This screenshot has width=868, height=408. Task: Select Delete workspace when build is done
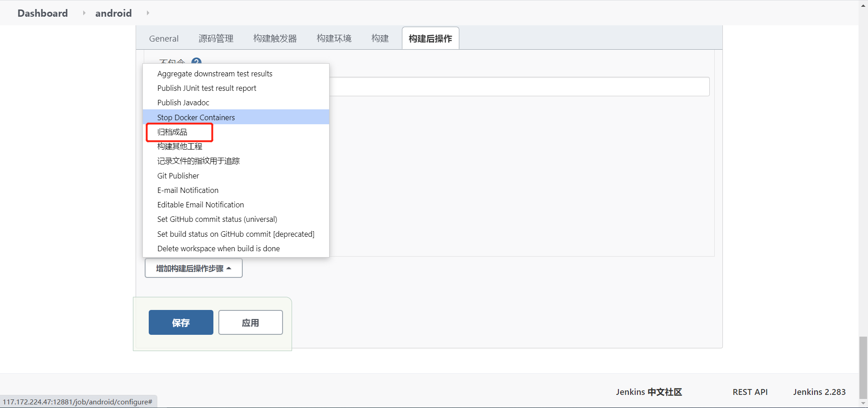coord(236,249)
